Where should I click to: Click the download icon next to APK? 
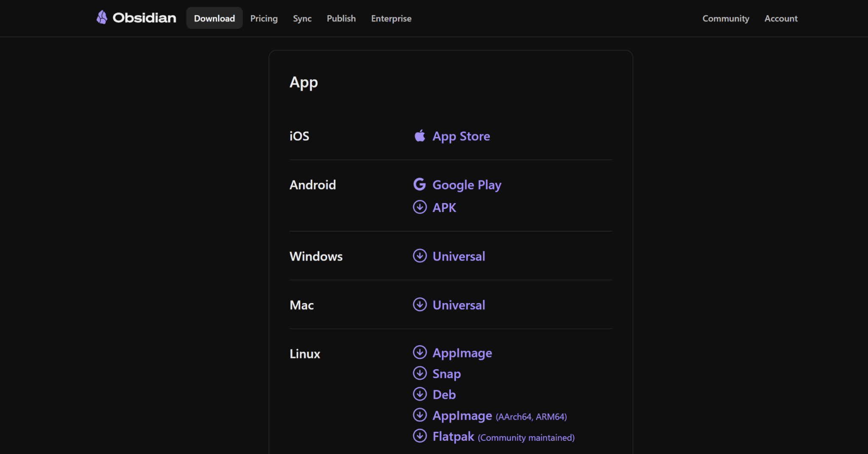[420, 207]
